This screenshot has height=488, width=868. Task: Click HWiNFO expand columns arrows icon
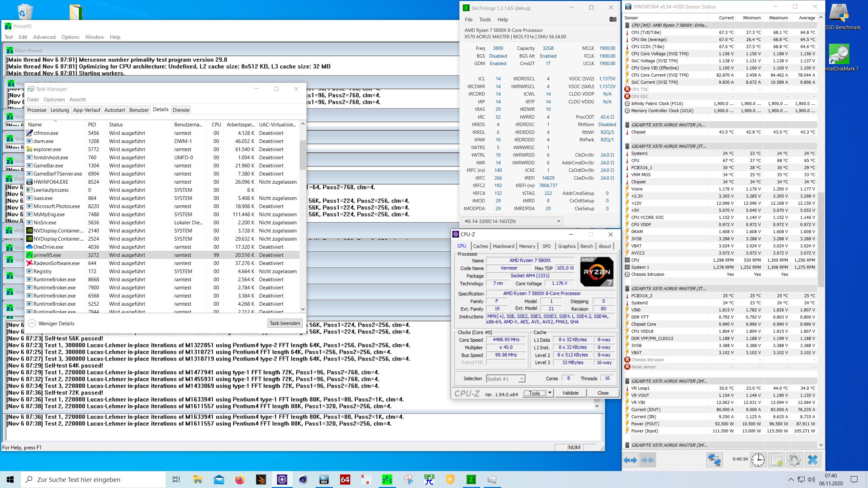(630, 460)
